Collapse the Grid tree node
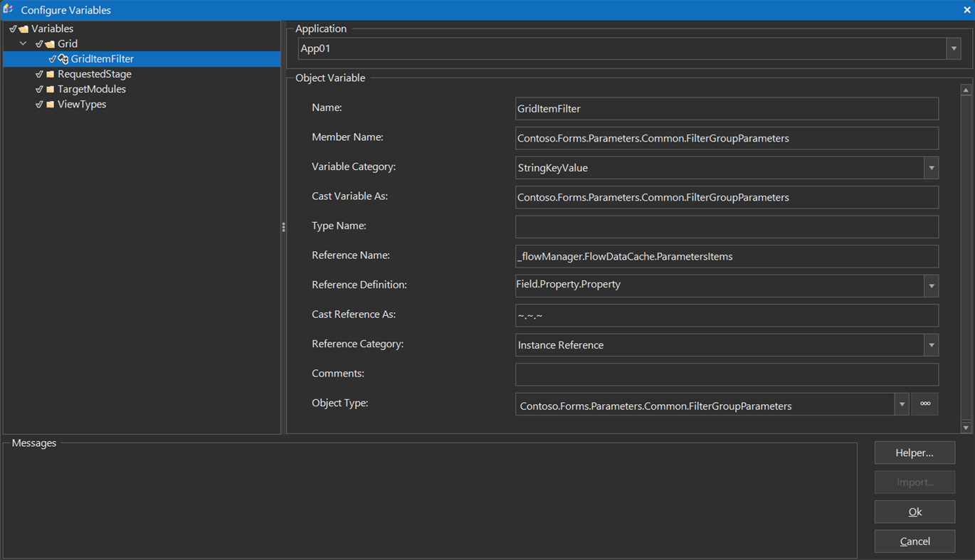Viewport: 975px width, 560px height. 23,44
